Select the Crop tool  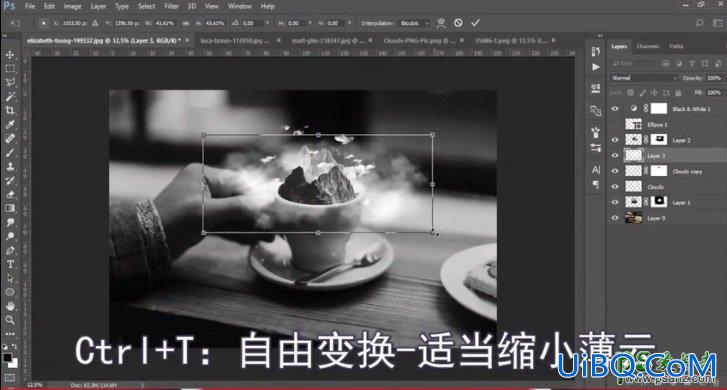coord(10,110)
